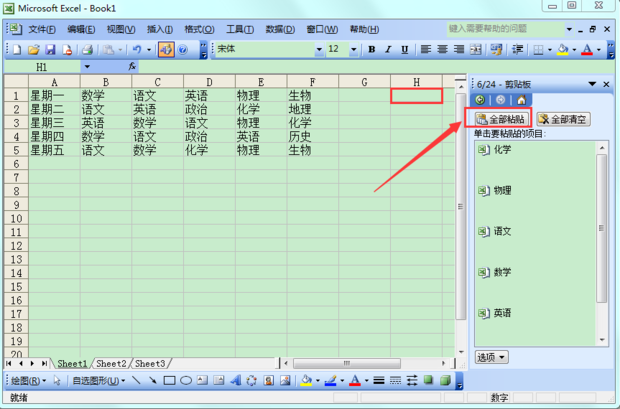
Task: Open the Borders dropdown arrow
Action: pyautogui.click(x=550, y=50)
